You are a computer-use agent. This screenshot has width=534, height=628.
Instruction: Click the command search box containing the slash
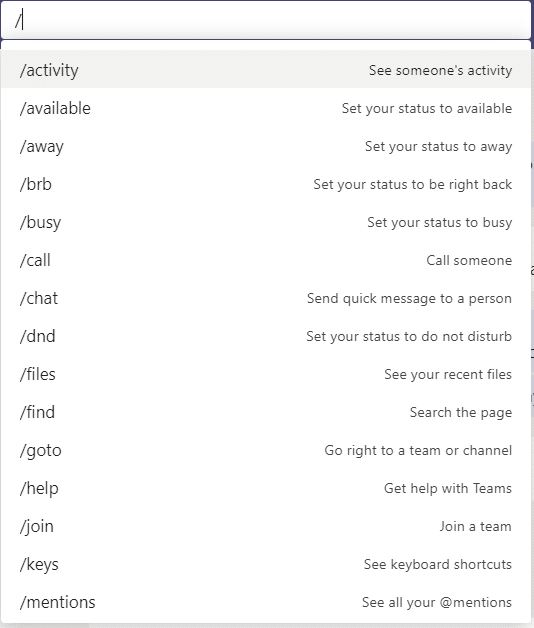click(266, 20)
